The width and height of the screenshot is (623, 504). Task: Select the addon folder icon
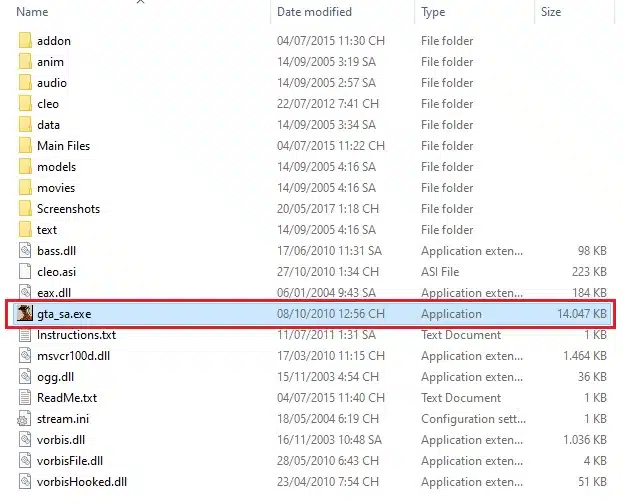25,41
